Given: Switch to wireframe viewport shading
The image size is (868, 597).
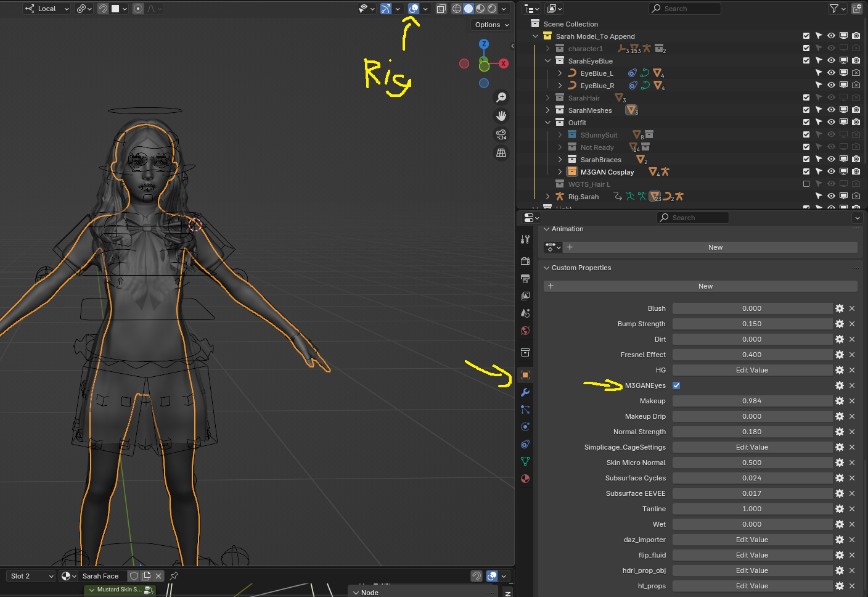Looking at the screenshot, I should pyautogui.click(x=457, y=9).
